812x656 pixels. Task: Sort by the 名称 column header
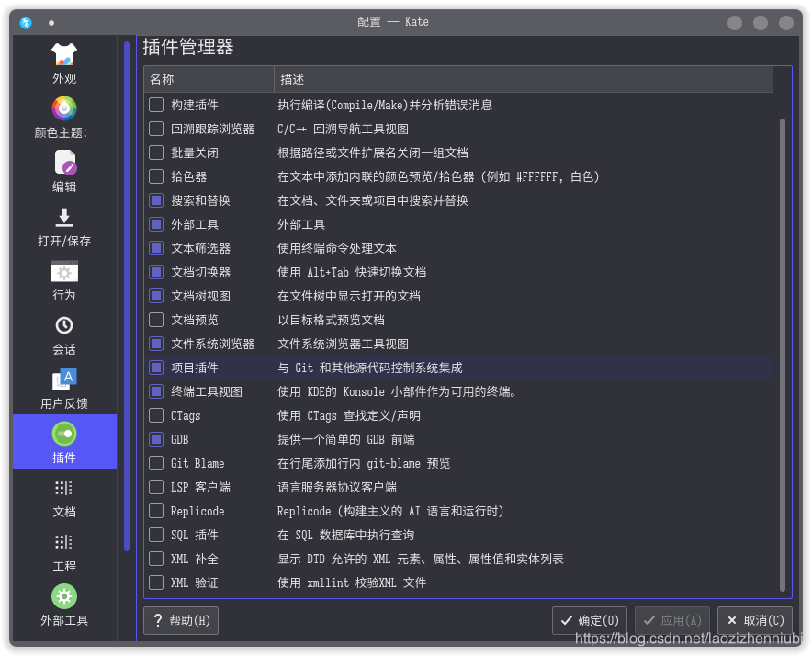coord(209,79)
